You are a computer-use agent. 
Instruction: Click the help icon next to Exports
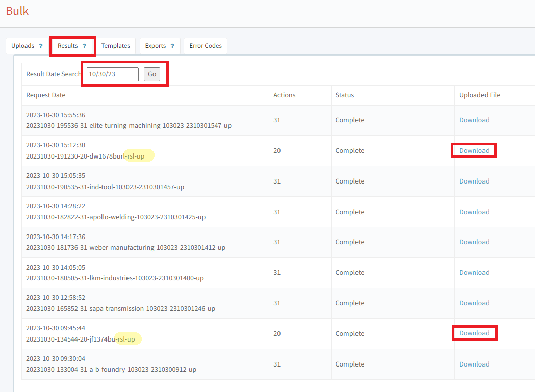tap(172, 46)
